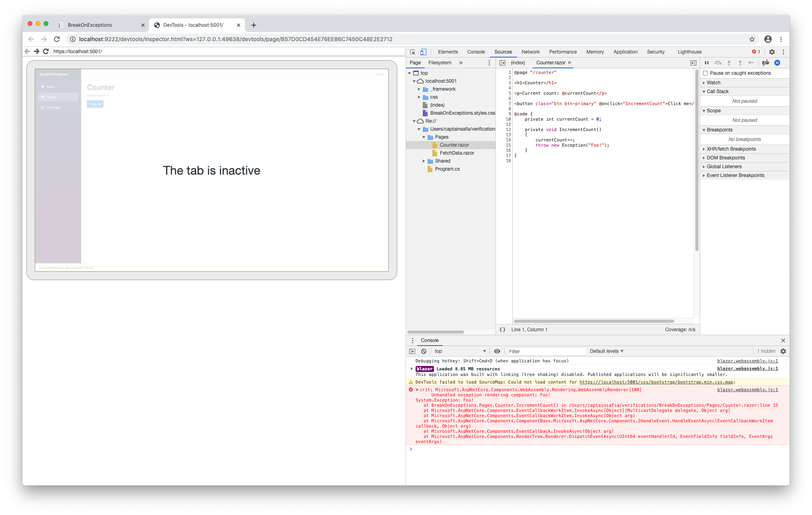Screen dimensions: 812x515
Task: Expand the Shared folder in file tree
Action: tap(424, 161)
